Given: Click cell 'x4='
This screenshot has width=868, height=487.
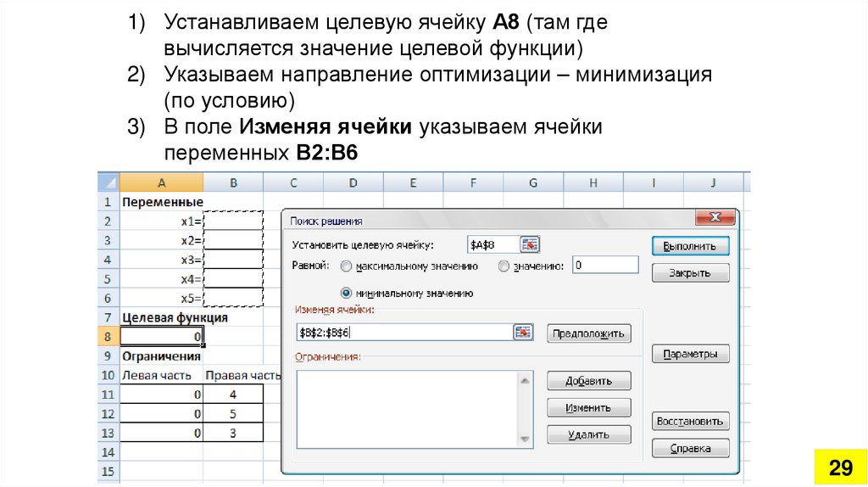Looking at the screenshot, I should point(161,278).
